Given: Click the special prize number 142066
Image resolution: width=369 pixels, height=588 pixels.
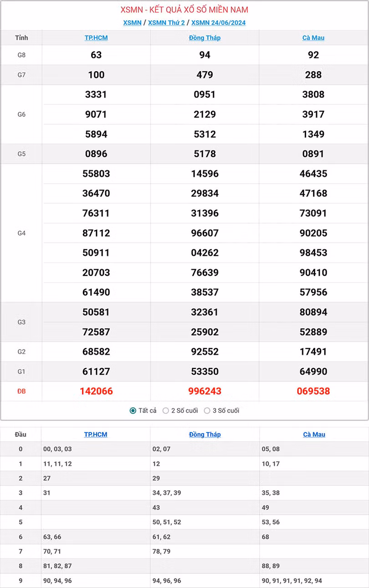Looking at the screenshot, I should (x=96, y=391).
